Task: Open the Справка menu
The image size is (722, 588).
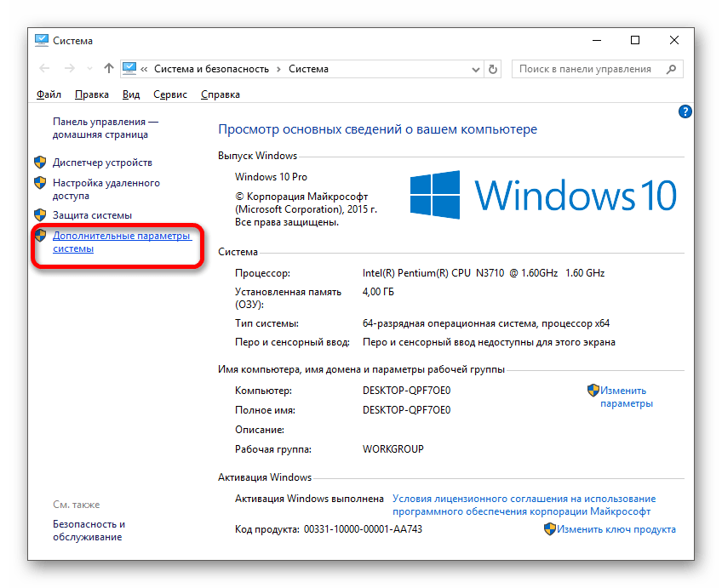Action: coord(221,94)
